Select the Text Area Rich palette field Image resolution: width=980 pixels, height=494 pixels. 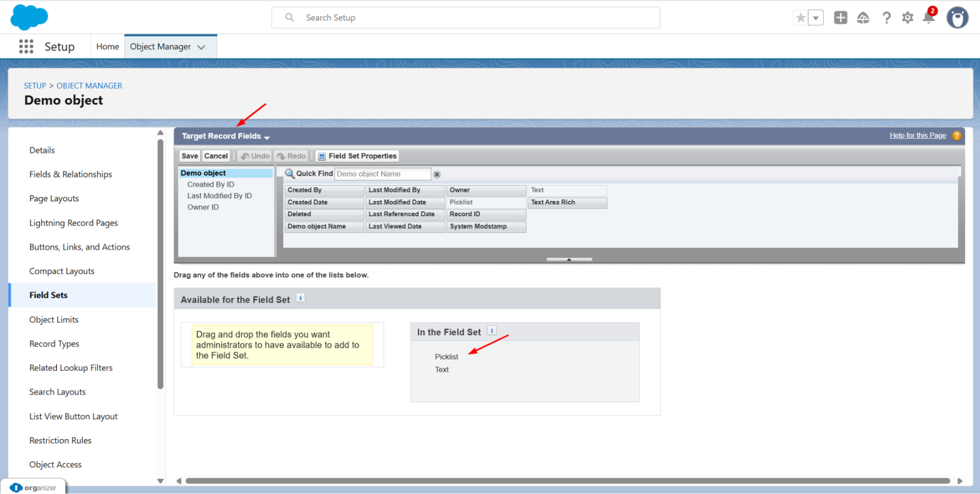coord(568,202)
